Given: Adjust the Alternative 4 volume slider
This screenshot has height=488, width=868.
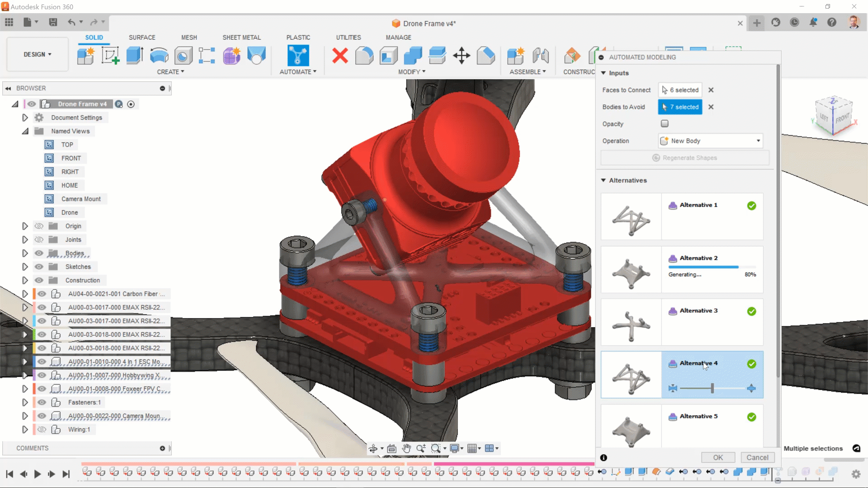Looking at the screenshot, I should [x=712, y=388].
